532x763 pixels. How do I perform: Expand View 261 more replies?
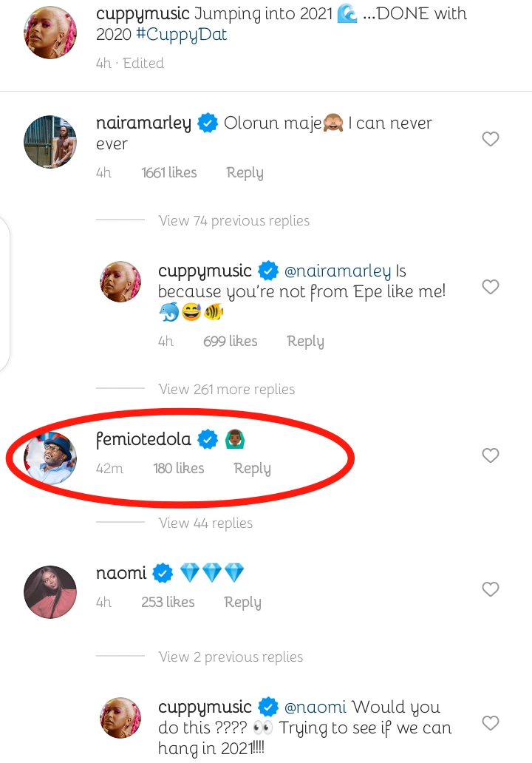[x=226, y=389]
